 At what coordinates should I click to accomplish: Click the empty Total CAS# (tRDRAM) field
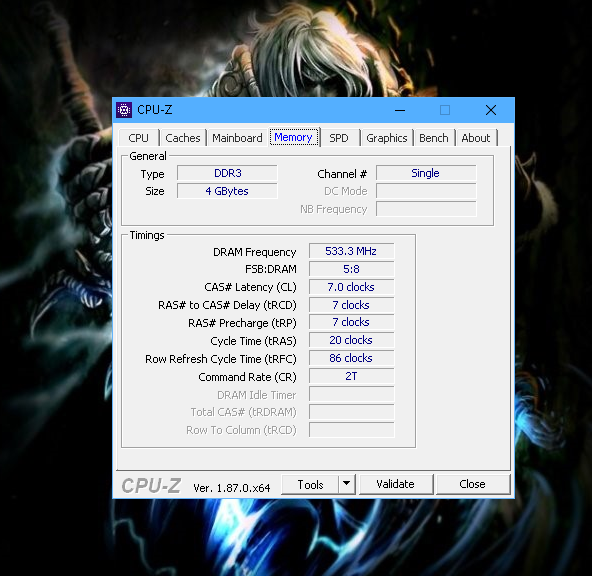tap(352, 412)
